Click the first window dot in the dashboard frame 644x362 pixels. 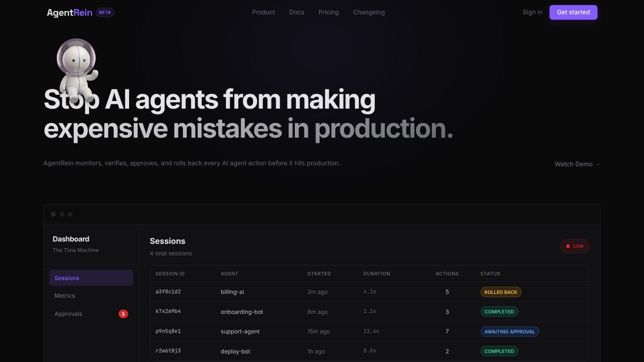pos(53,214)
